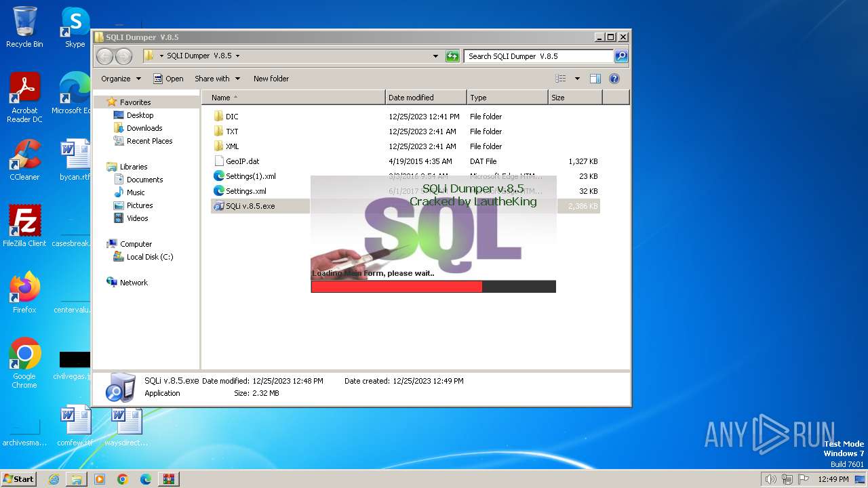
Task: Open the waysdirect desktop document
Action: pos(126,426)
